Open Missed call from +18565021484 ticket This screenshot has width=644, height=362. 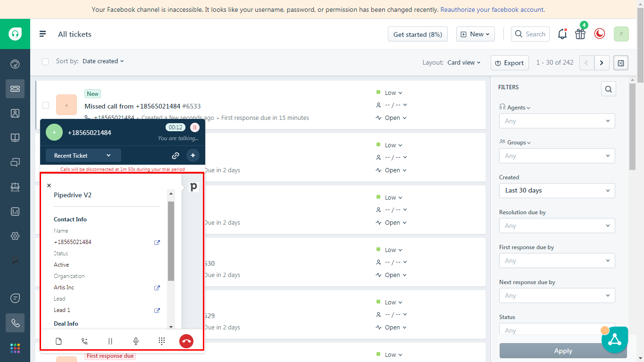[142, 106]
